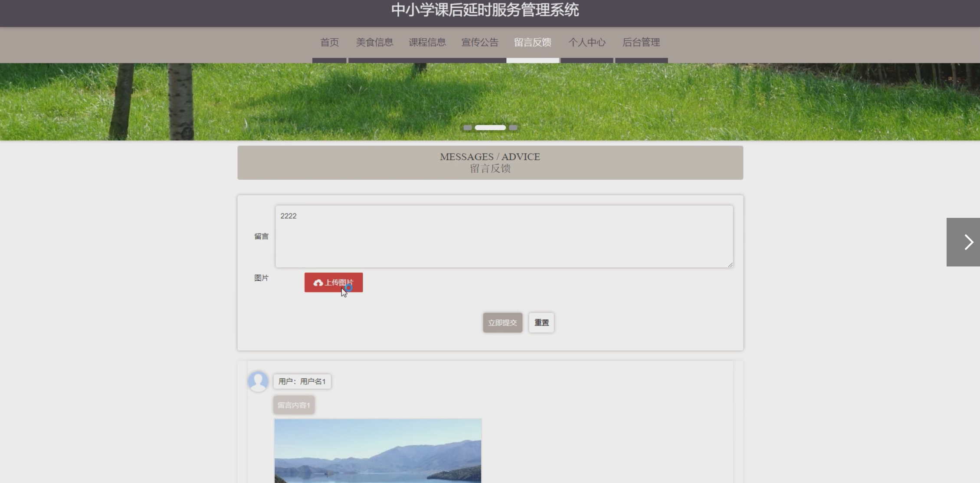Click the next-slide chevron arrow
The height and width of the screenshot is (483, 980).
tap(968, 242)
